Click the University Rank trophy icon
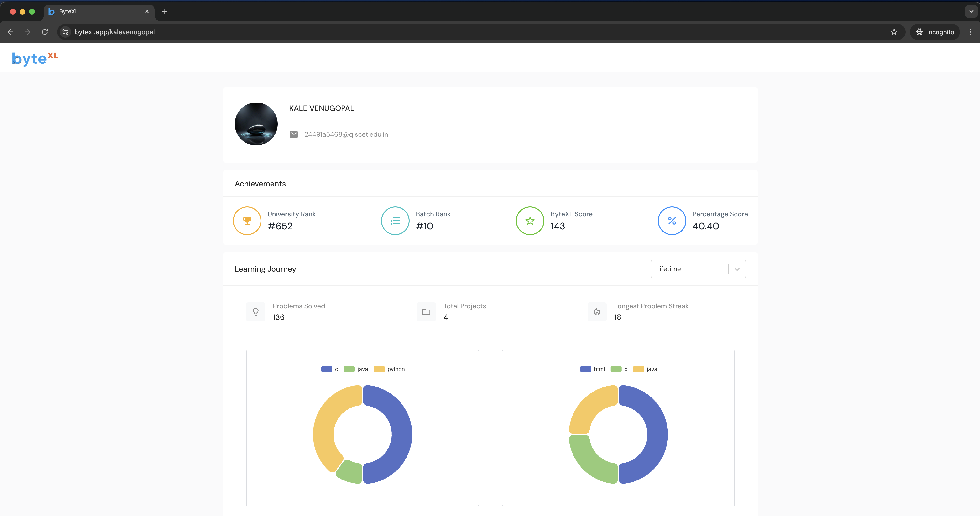 247,221
